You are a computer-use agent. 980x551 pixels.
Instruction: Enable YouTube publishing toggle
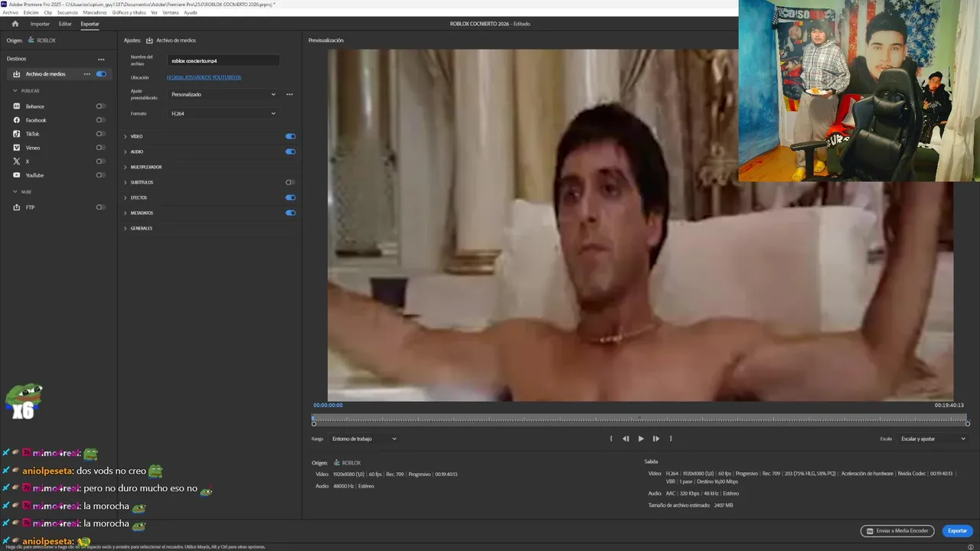click(100, 175)
